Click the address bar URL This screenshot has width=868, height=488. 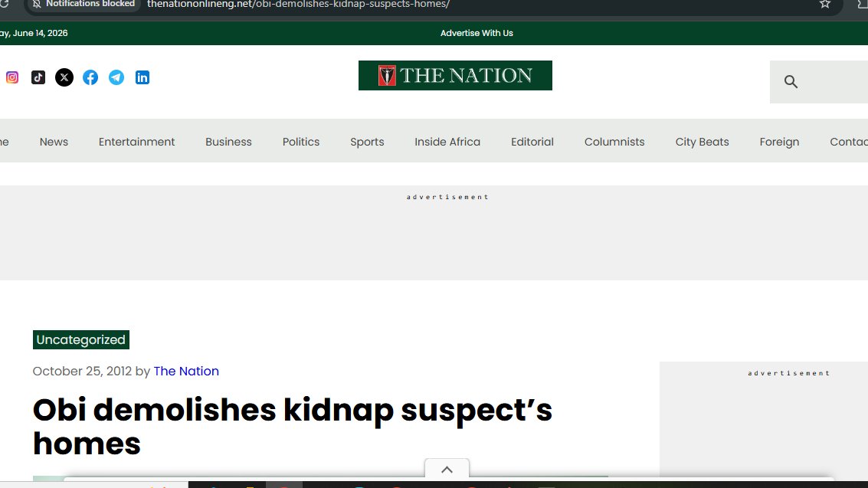tap(298, 5)
